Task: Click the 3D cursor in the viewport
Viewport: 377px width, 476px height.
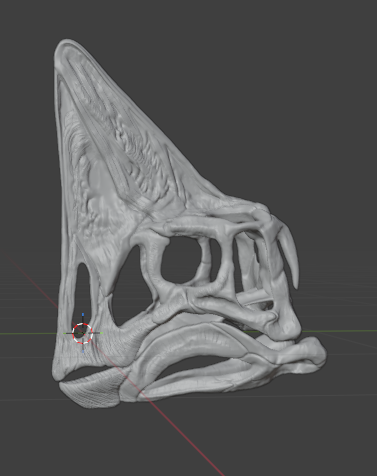Action: point(83,333)
